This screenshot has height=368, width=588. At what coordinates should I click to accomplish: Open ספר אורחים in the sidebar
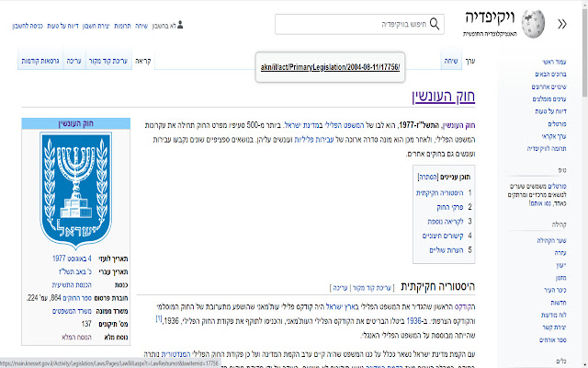tap(553, 339)
